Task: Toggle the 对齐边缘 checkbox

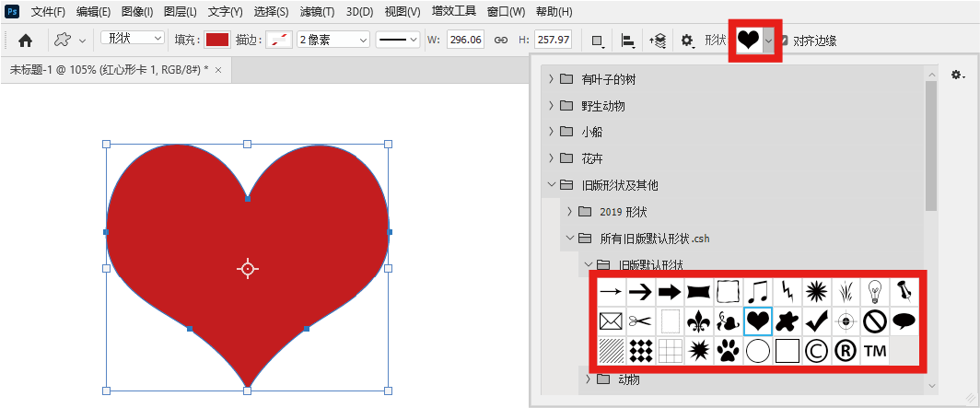Action: [x=785, y=41]
